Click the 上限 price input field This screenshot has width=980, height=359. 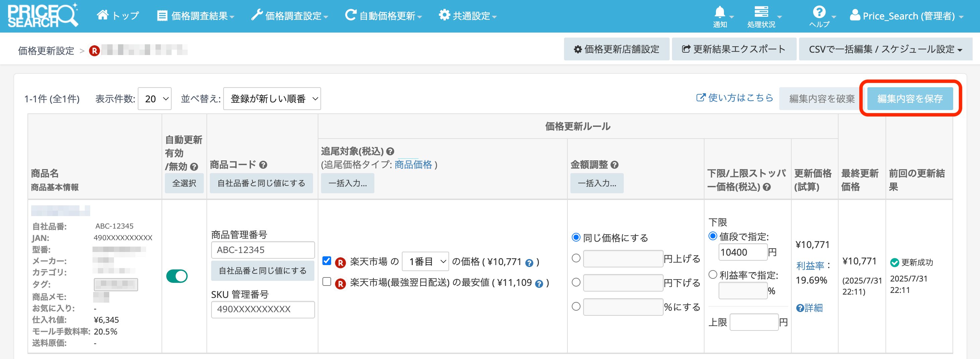pos(754,322)
